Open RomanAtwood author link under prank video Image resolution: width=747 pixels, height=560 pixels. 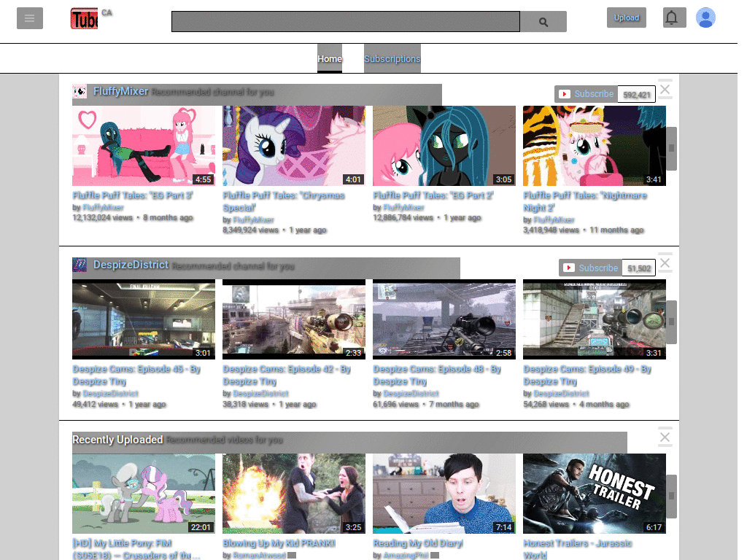coord(259,555)
